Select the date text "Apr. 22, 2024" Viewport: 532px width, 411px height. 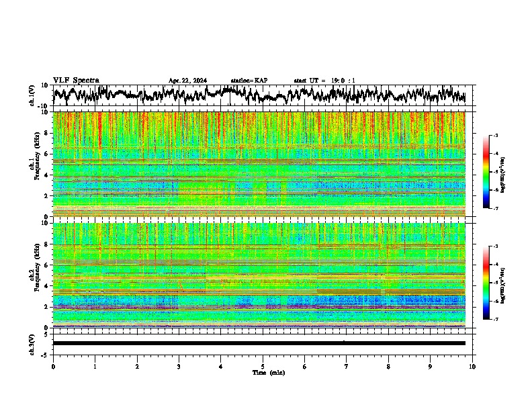[x=187, y=81]
